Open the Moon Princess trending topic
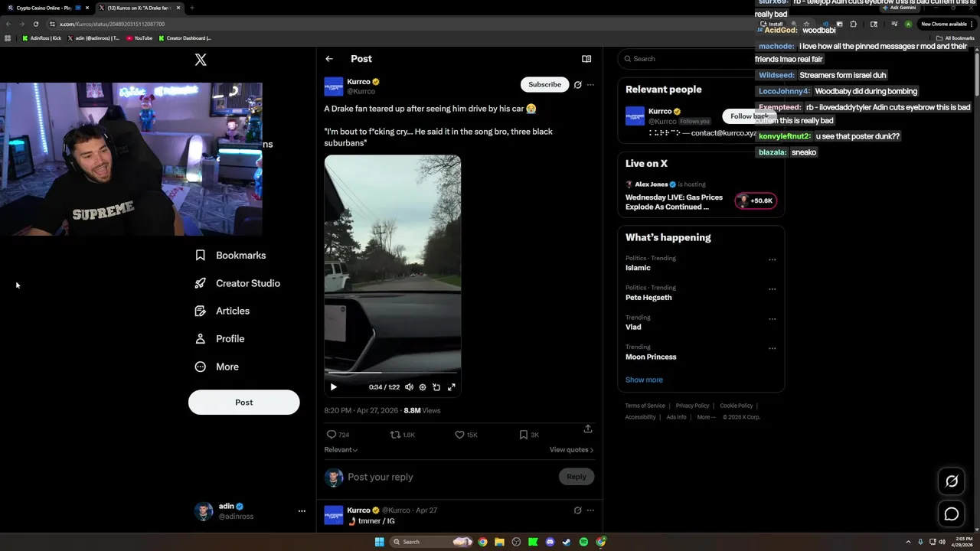Screen dimensions: 980x551 651,357
